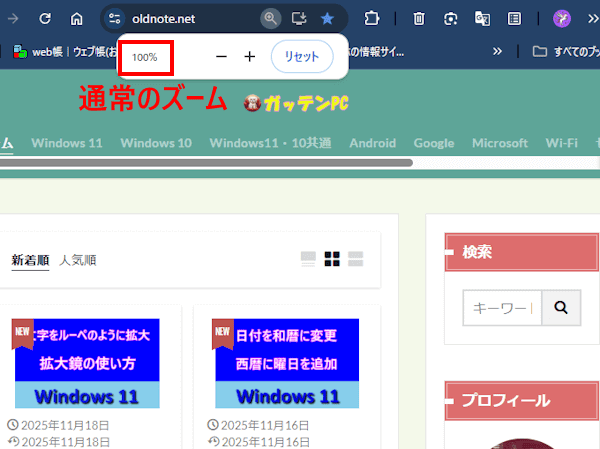Open the Microsoft menu category
600x449 pixels.
500,143
